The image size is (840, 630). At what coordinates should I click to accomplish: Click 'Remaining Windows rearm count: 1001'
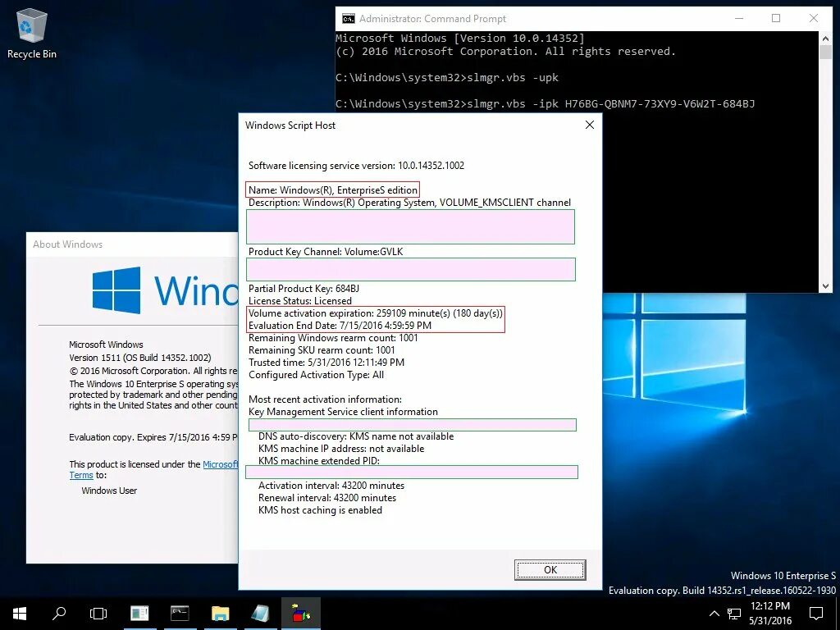333,338
